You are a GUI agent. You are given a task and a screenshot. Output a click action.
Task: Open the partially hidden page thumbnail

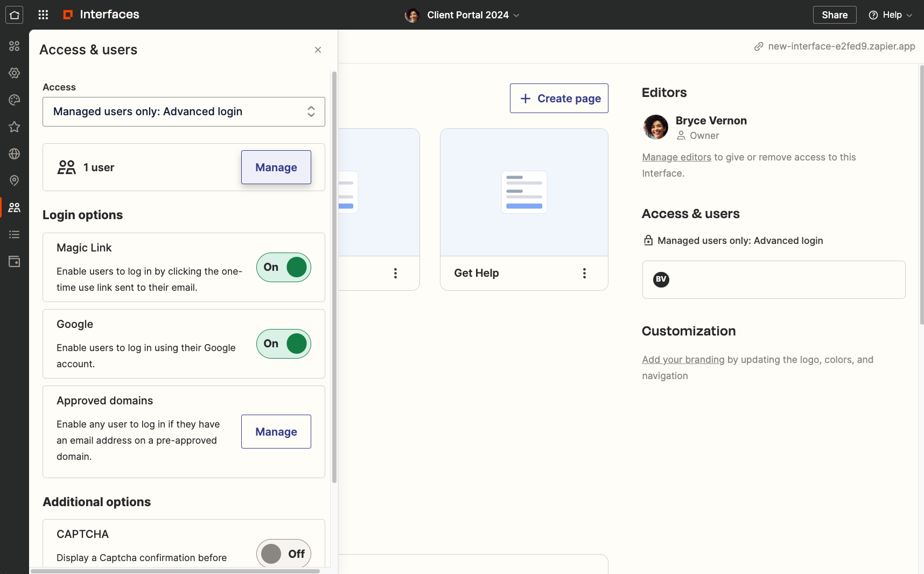(379, 192)
